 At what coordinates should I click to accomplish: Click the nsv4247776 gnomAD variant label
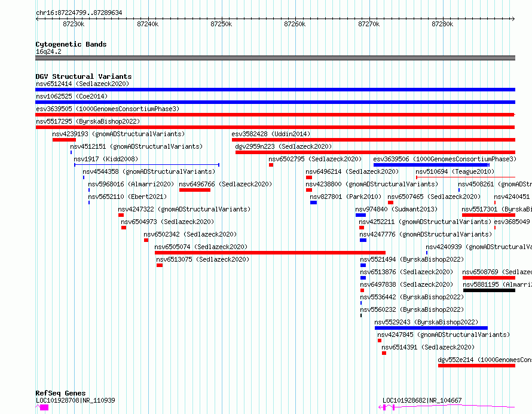[x=426, y=234]
